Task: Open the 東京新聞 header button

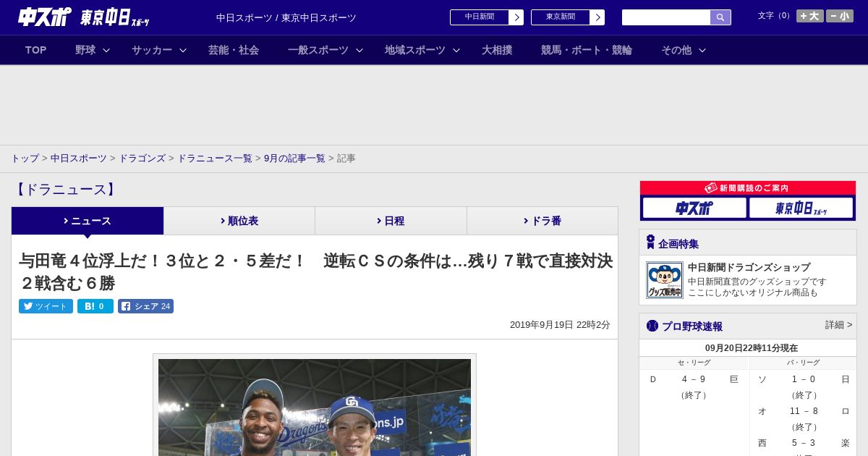Action: click(x=568, y=17)
